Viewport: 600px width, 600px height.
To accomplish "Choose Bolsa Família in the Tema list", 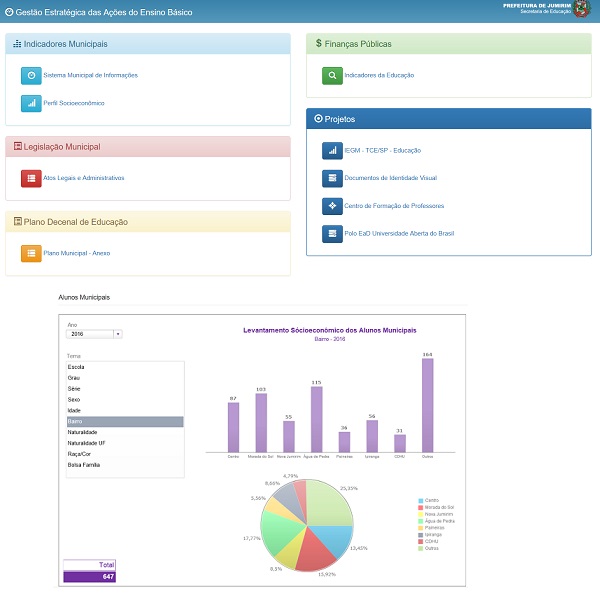I will coord(83,465).
